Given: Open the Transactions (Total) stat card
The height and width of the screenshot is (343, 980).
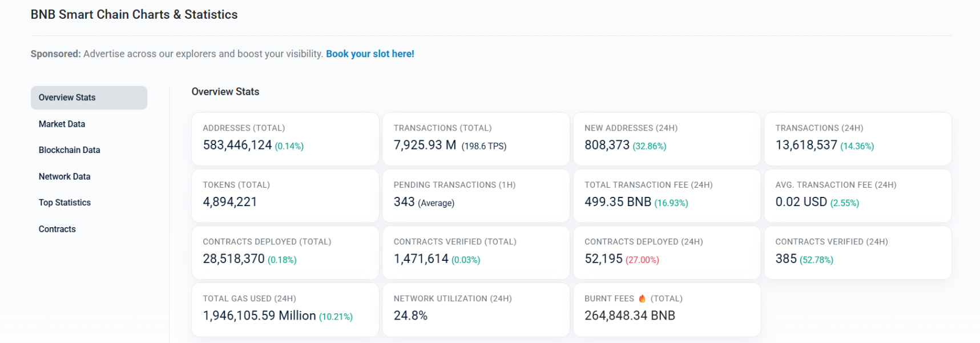Looking at the screenshot, I should (x=476, y=139).
